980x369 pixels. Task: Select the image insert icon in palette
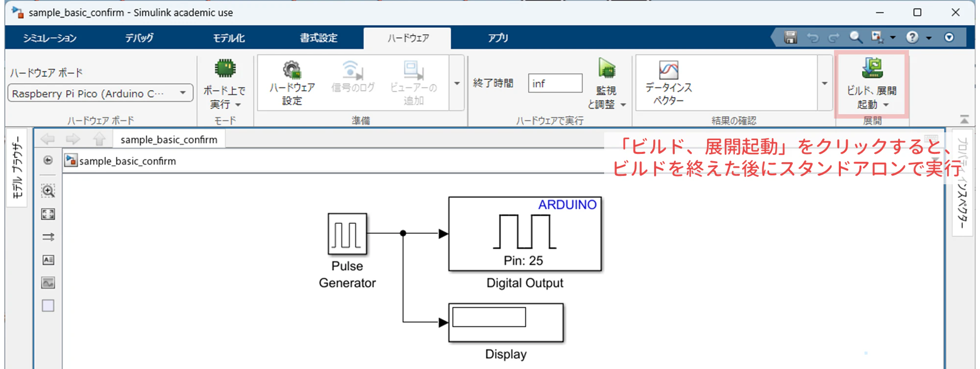48,283
